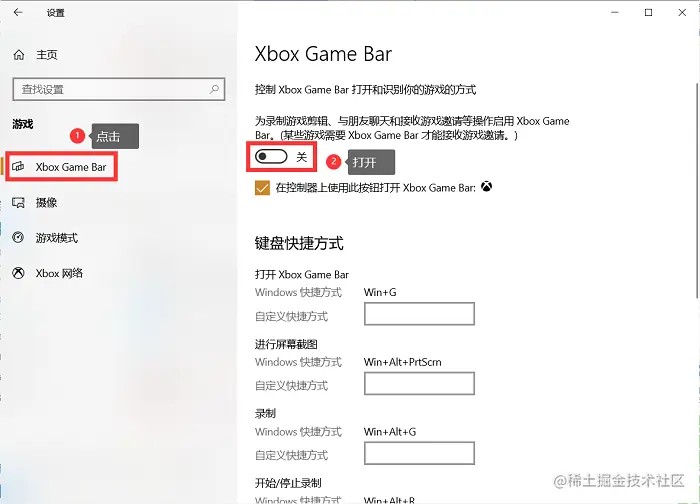Click custom shortcut field for 录制
This screenshot has width=700, height=504.
[419, 453]
